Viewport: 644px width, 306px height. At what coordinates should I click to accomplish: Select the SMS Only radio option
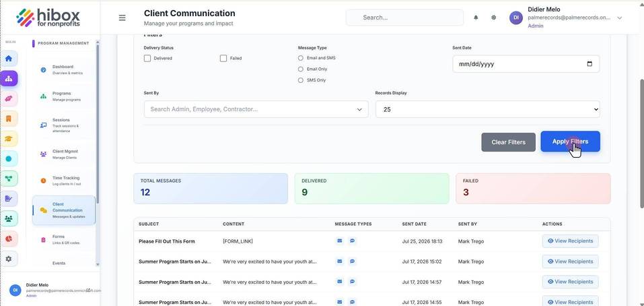[x=301, y=80]
